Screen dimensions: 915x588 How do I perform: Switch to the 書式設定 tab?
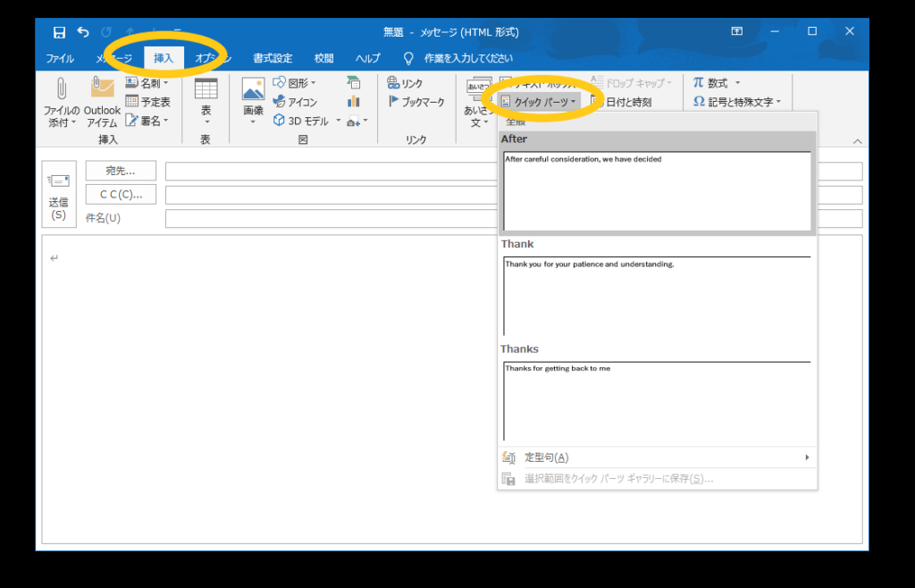tap(273, 58)
